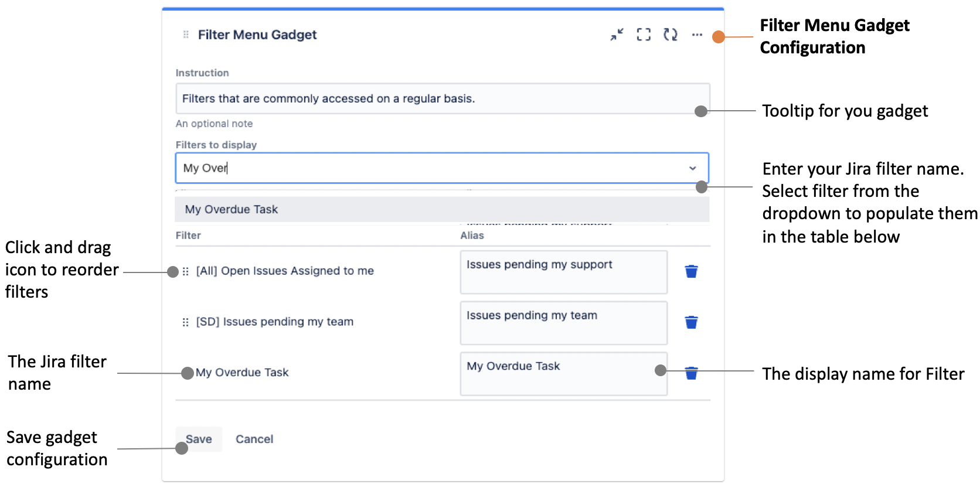Click the Filter Menu Gadget title text

257,35
